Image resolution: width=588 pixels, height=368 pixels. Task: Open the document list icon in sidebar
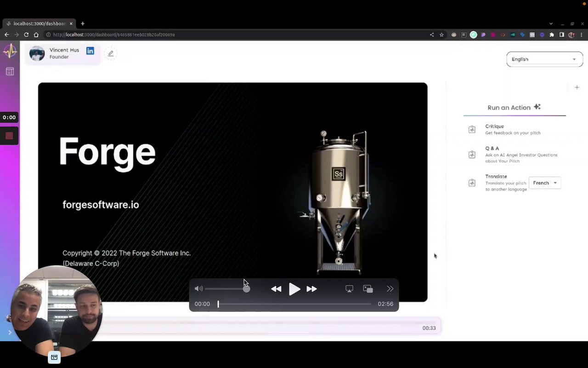point(10,71)
